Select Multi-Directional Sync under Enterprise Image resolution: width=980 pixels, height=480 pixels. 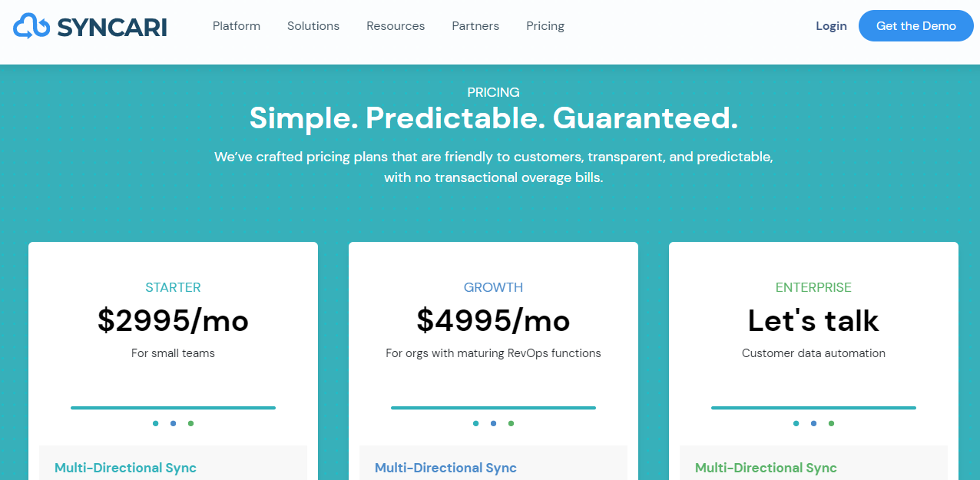(x=766, y=468)
